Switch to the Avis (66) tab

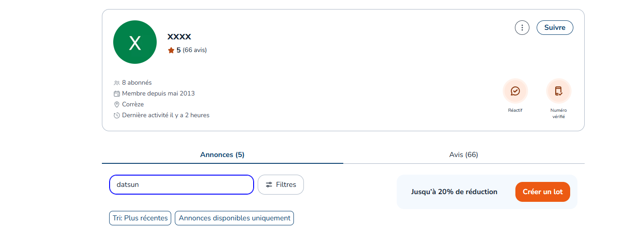tap(463, 155)
